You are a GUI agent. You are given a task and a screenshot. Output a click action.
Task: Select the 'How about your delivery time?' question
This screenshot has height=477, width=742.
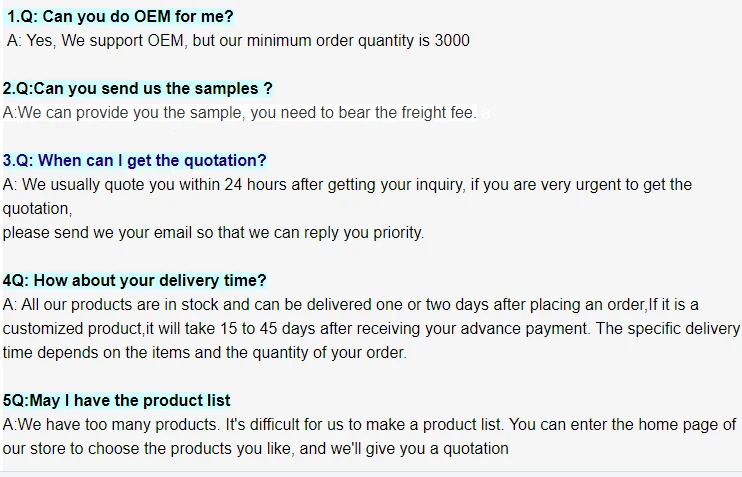(134, 281)
